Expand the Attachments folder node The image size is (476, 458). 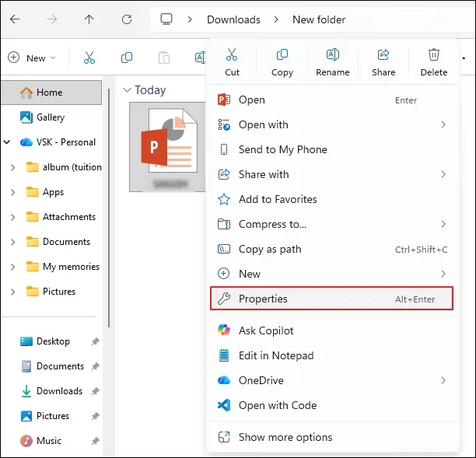12,217
